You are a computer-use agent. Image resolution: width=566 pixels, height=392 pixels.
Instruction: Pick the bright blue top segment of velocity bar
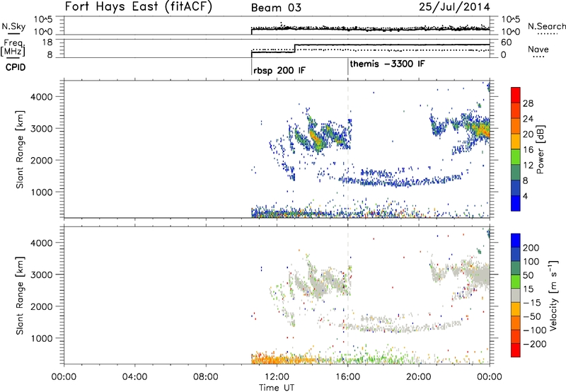click(x=516, y=241)
